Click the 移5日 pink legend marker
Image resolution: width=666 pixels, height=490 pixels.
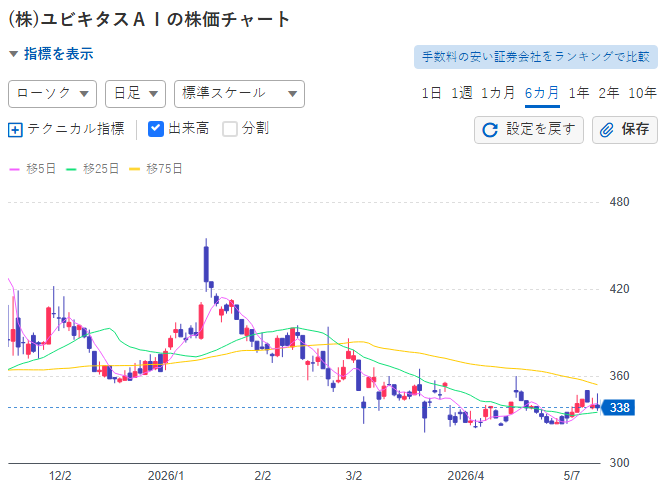coord(14,169)
